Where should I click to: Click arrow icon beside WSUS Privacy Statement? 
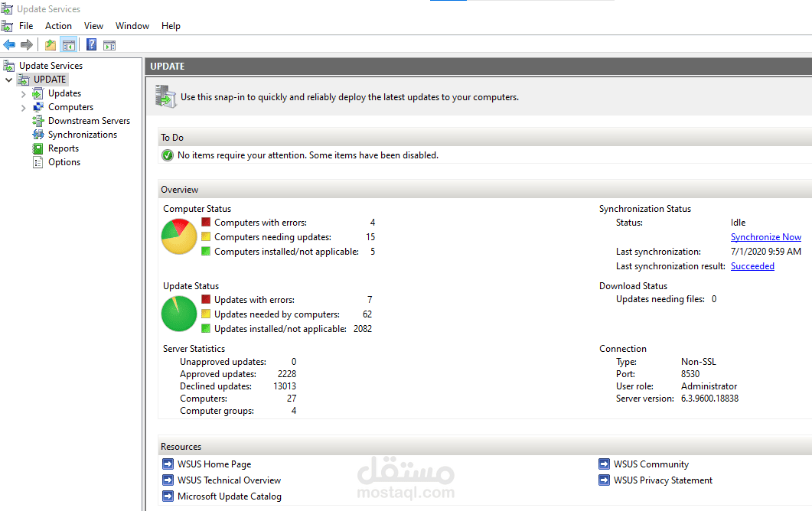point(604,480)
